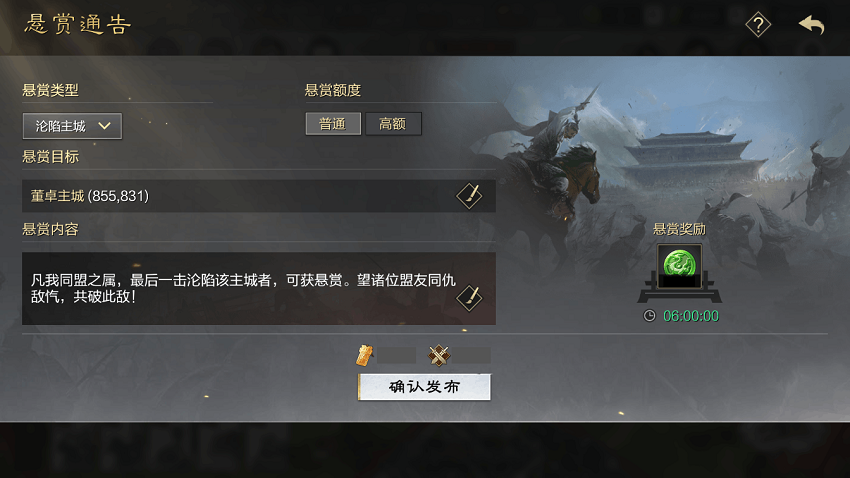Select 普通 bounty amount
The height and width of the screenshot is (478, 850).
[x=333, y=124]
